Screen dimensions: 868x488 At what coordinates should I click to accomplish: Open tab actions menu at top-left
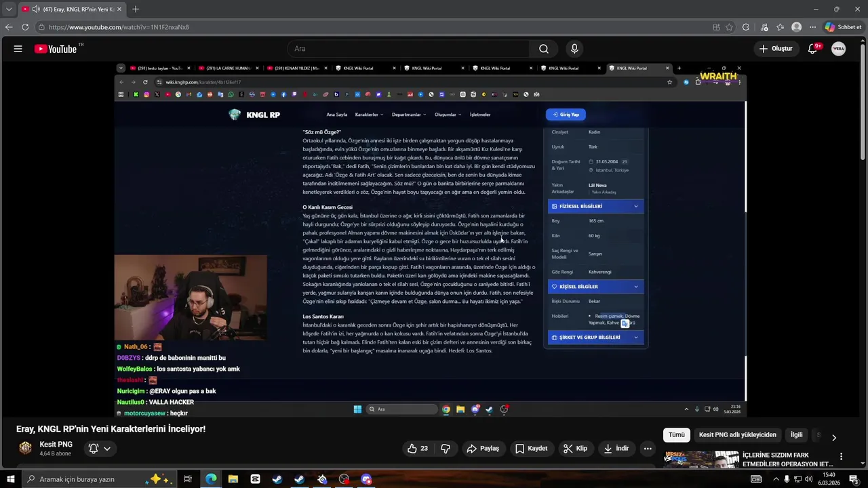[7, 9]
